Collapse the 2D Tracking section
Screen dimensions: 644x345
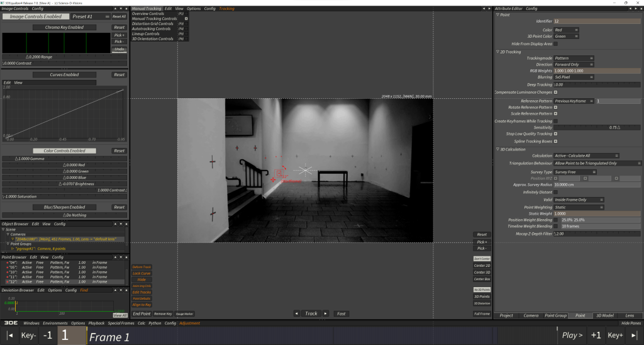tap(498, 52)
